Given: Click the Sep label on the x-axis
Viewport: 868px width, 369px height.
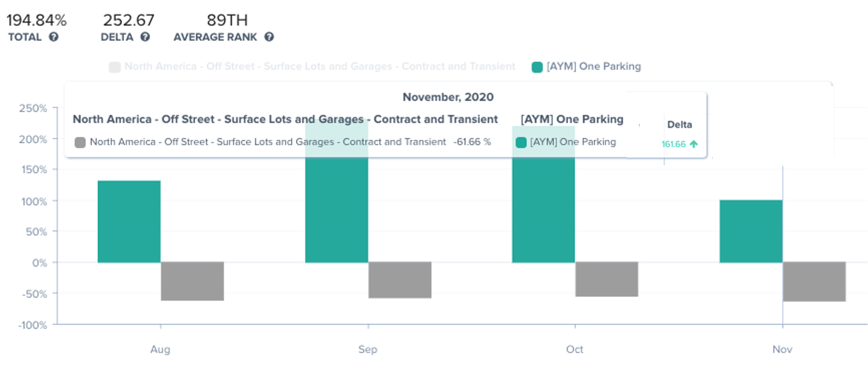Looking at the screenshot, I should [x=368, y=349].
